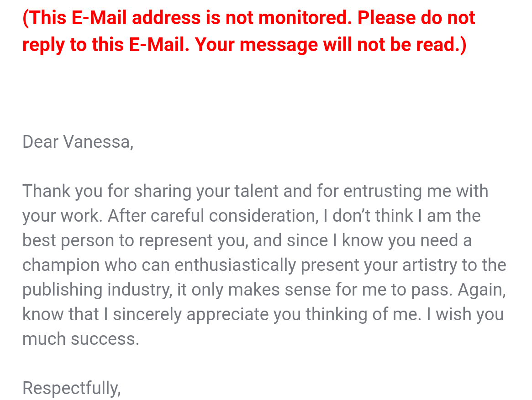532x400 pixels.
Task: Click the word "champion" in the paragraph
Action: (x=61, y=265)
